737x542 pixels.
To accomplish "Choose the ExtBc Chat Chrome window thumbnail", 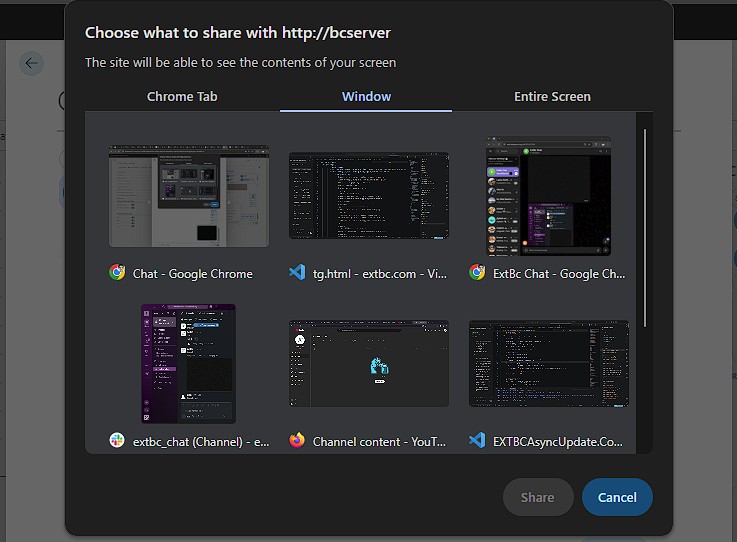I will (549, 196).
